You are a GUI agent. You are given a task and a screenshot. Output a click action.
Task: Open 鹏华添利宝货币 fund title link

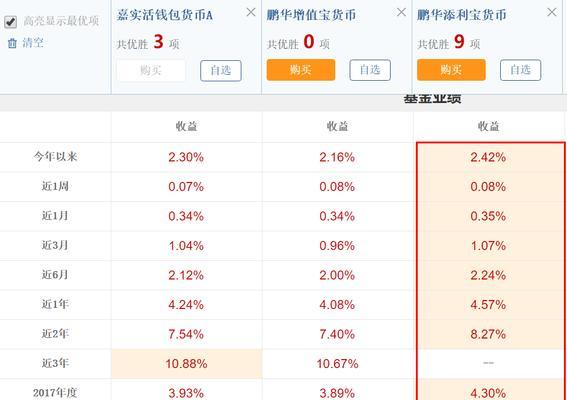461,15
